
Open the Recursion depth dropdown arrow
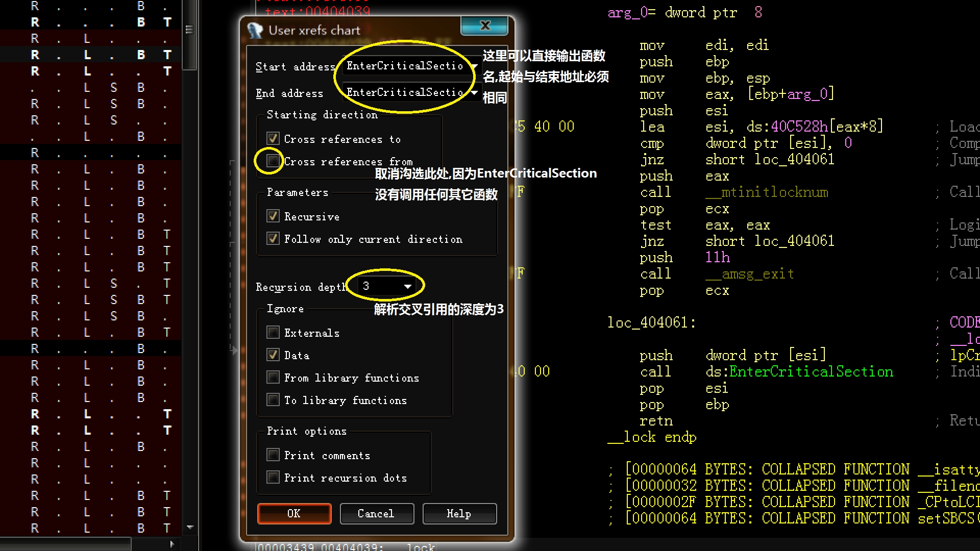pyautogui.click(x=408, y=287)
